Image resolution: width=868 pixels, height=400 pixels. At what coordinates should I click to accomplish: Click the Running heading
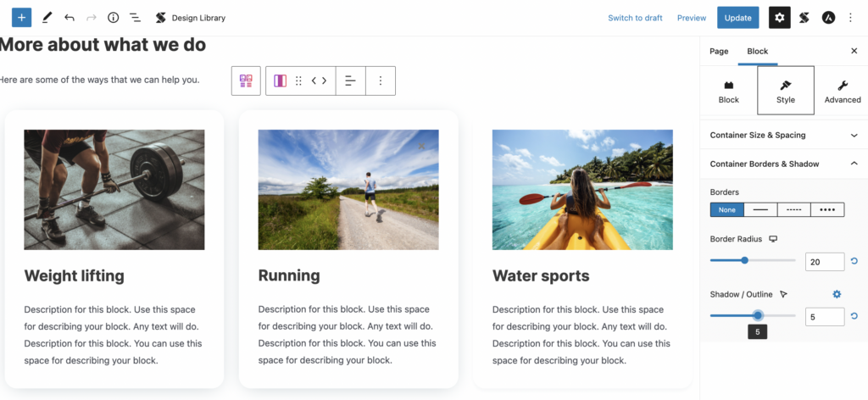tap(289, 275)
